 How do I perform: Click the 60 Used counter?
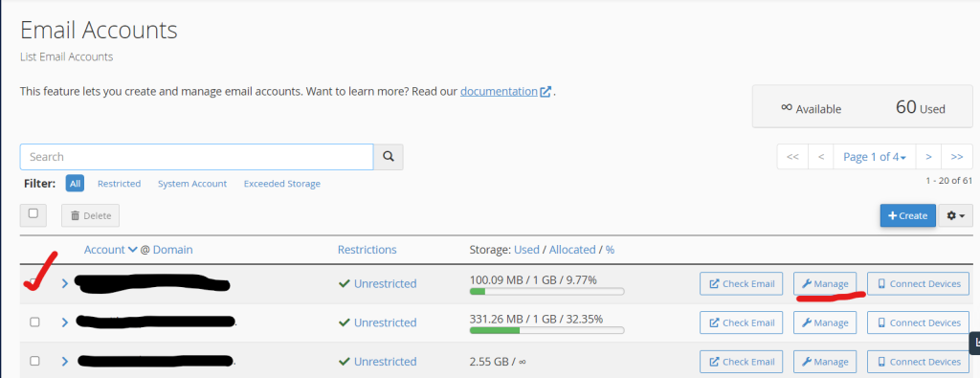[920, 107]
